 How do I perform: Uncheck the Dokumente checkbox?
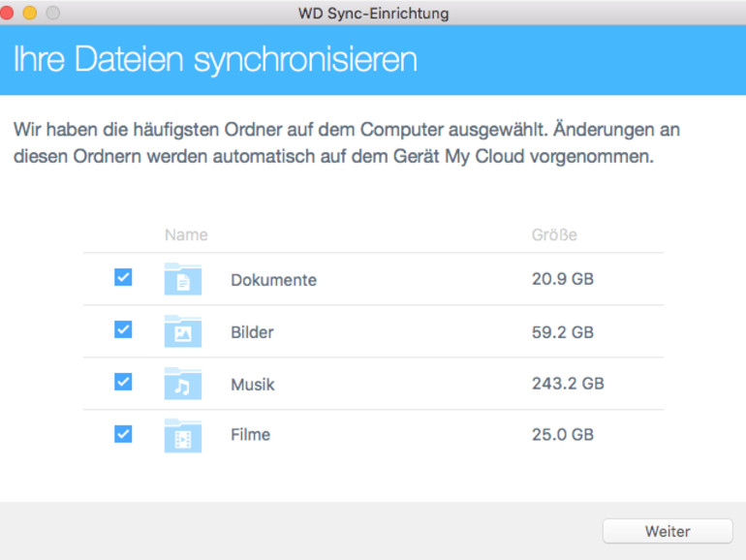[x=123, y=277]
